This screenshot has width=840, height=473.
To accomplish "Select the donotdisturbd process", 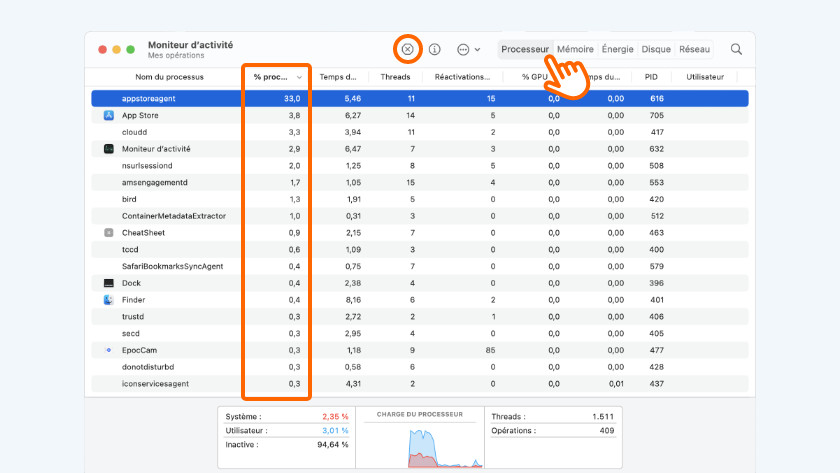I will [x=420, y=367].
